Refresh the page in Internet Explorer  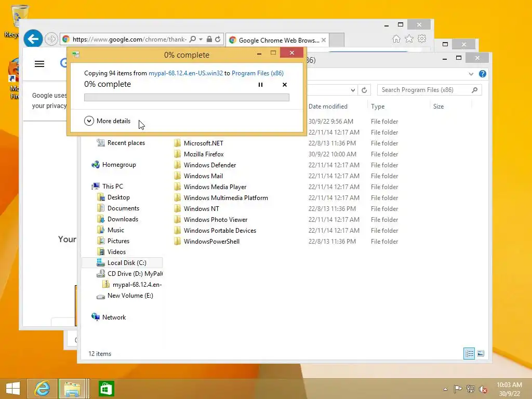(x=218, y=39)
